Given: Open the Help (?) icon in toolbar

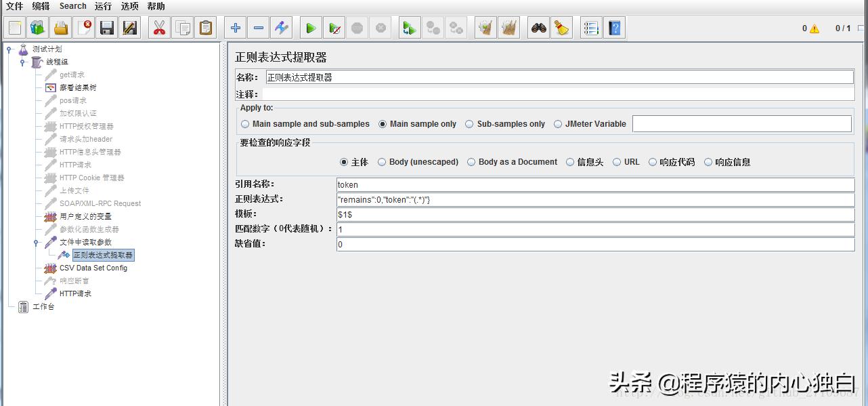Looking at the screenshot, I should tap(614, 28).
